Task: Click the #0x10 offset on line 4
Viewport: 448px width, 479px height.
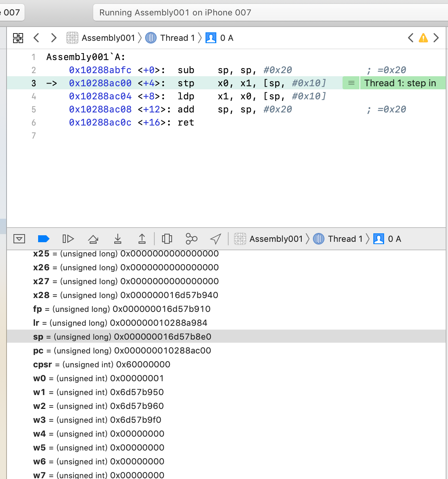Action: click(x=309, y=96)
